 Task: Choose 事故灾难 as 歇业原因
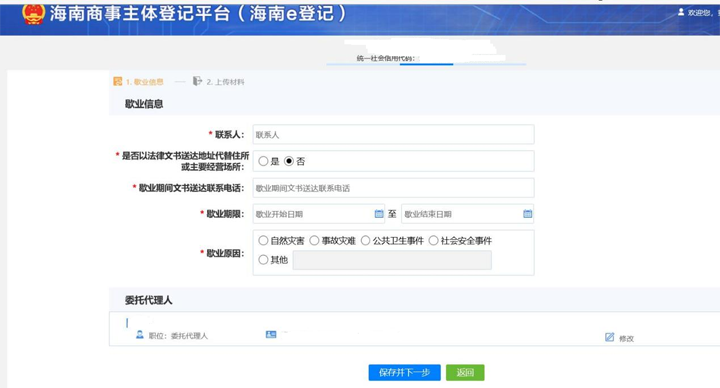[x=314, y=241]
